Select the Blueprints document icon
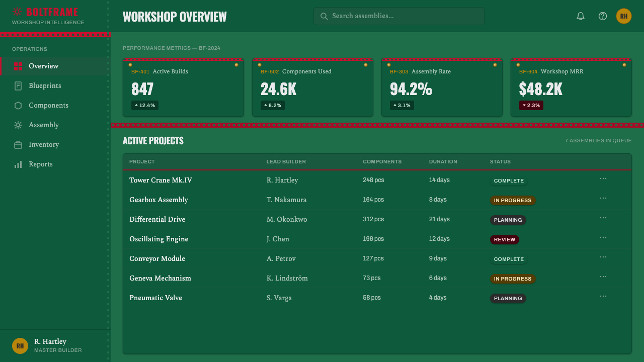 [x=18, y=86]
